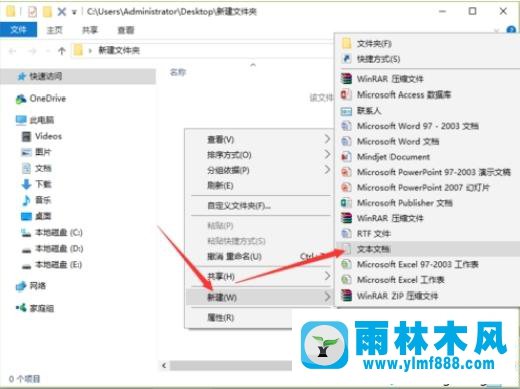Open 图片 folder in sidebar
This screenshot has height=389, width=520.
(x=36, y=152)
